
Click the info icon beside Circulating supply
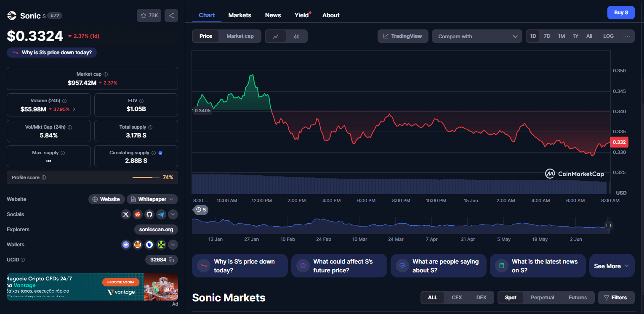point(154,153)
